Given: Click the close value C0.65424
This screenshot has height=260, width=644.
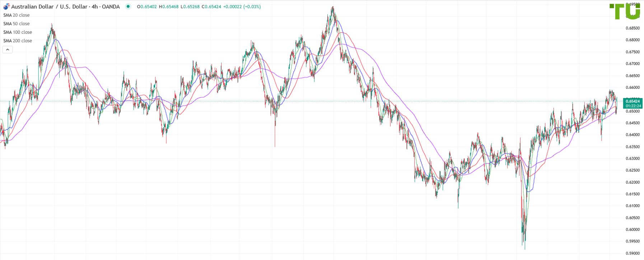Looking at the screenshot, I should coord(211,7).
